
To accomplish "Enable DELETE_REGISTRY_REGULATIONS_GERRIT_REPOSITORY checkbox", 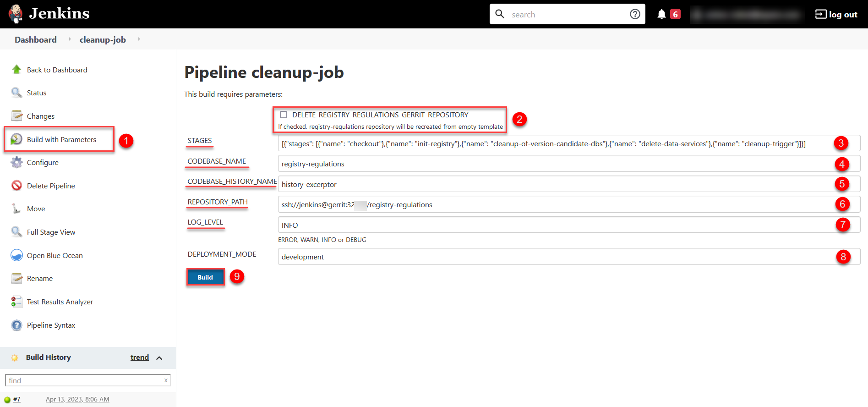I will point(284,115).
